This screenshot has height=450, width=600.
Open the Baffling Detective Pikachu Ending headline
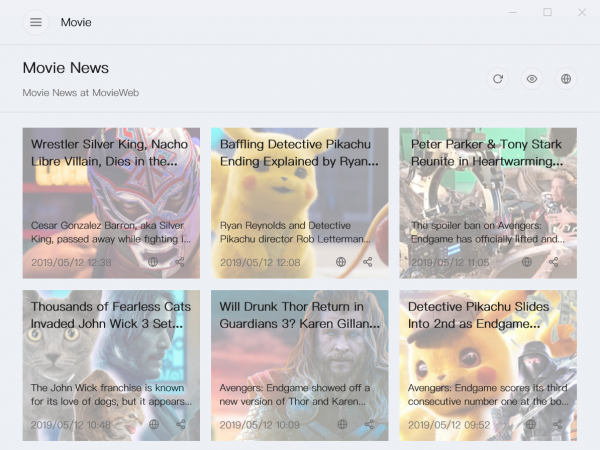pyautogui.click(x=299, y=153)
